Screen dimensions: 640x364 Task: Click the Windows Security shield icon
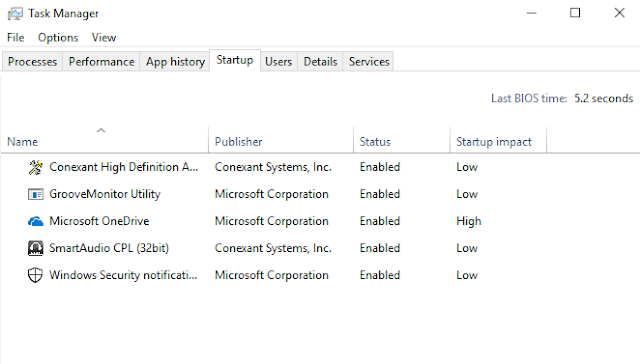[x=36, y=275]
